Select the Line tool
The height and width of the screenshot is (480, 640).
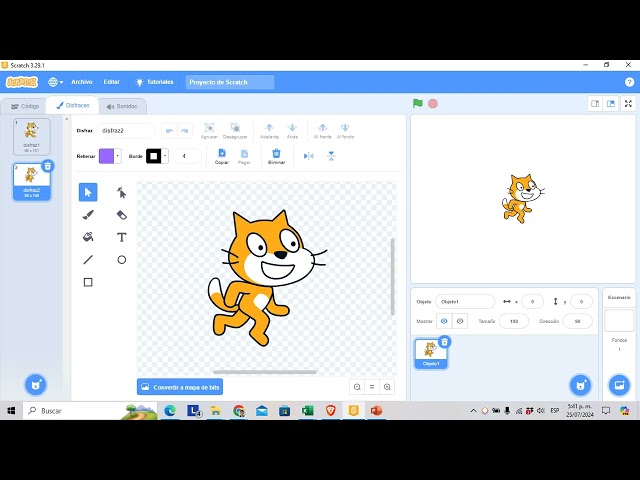88,260
